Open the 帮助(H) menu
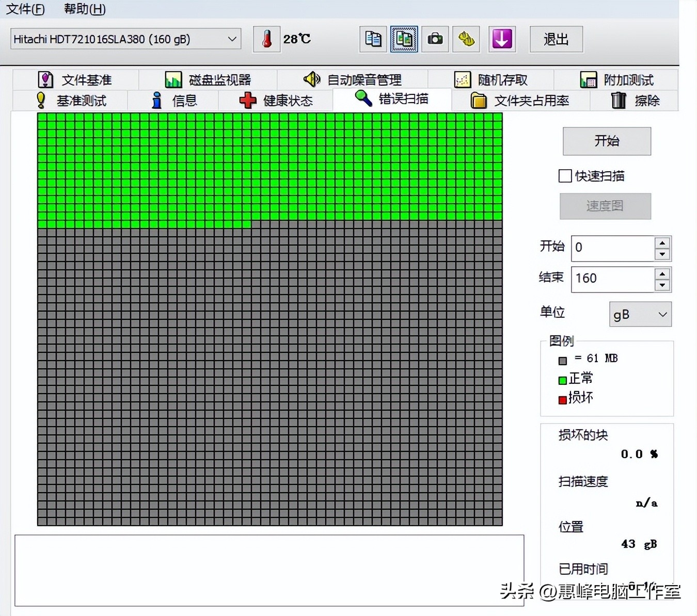The width and height of the screenshot is (697, 616). click(85, 9)
